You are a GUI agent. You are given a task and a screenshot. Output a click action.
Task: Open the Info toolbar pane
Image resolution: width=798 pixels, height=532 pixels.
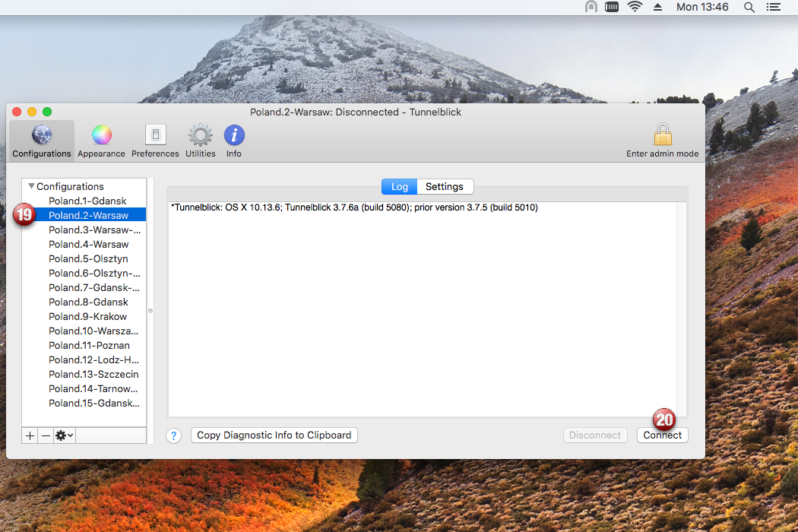coord(234,141)
